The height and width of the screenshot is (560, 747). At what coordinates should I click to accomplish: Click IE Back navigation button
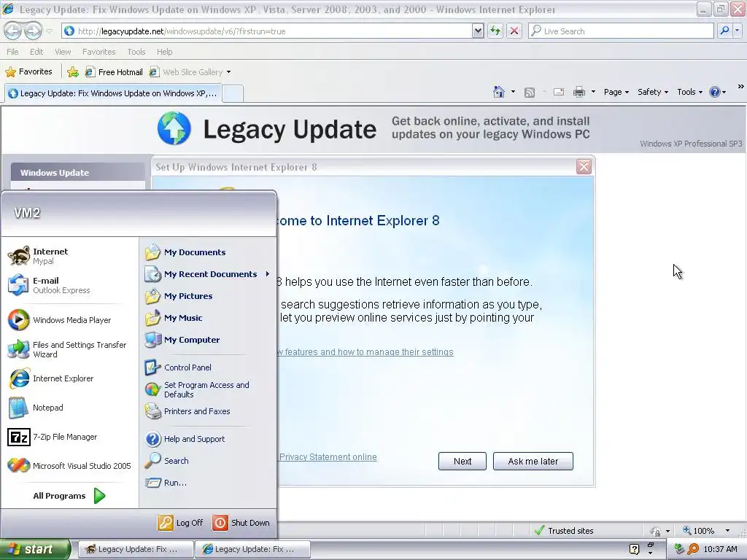point(13,31)
